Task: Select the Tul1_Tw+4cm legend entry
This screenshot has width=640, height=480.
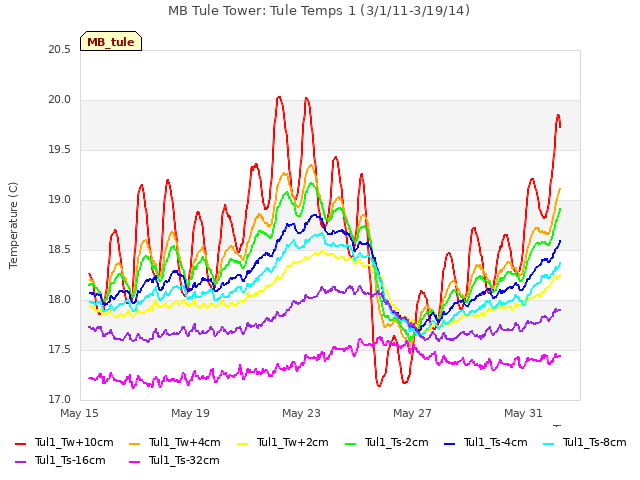Action: tap(175, 443)
